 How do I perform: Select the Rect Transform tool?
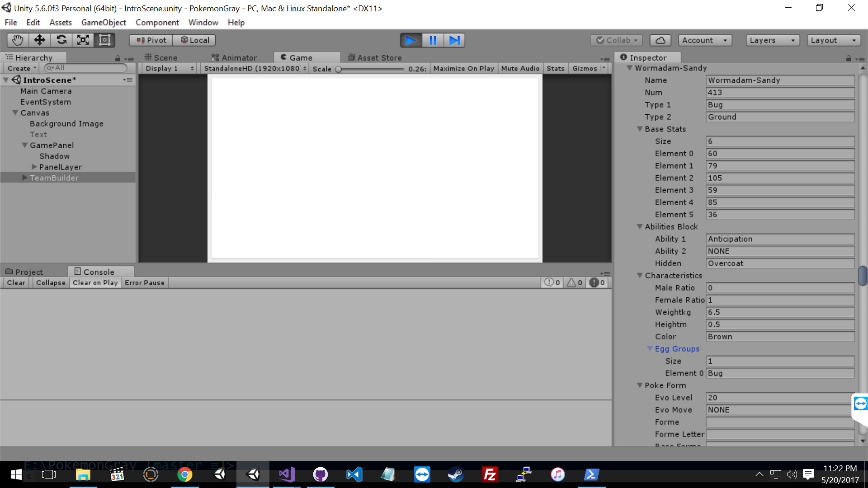point(104,40)
